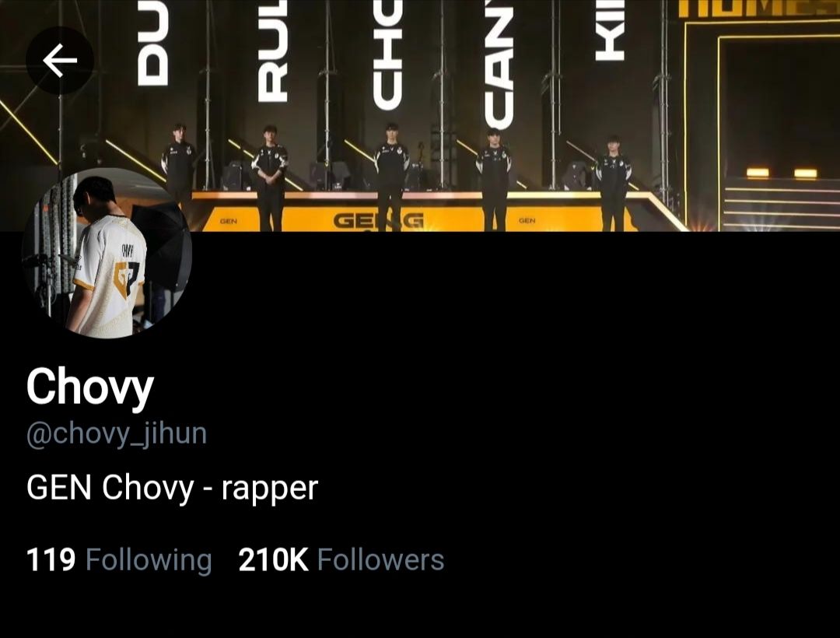Click the 'CHO' vertical text in banner
The width and height of the screenshot is (840, 638).
point(387,54)
